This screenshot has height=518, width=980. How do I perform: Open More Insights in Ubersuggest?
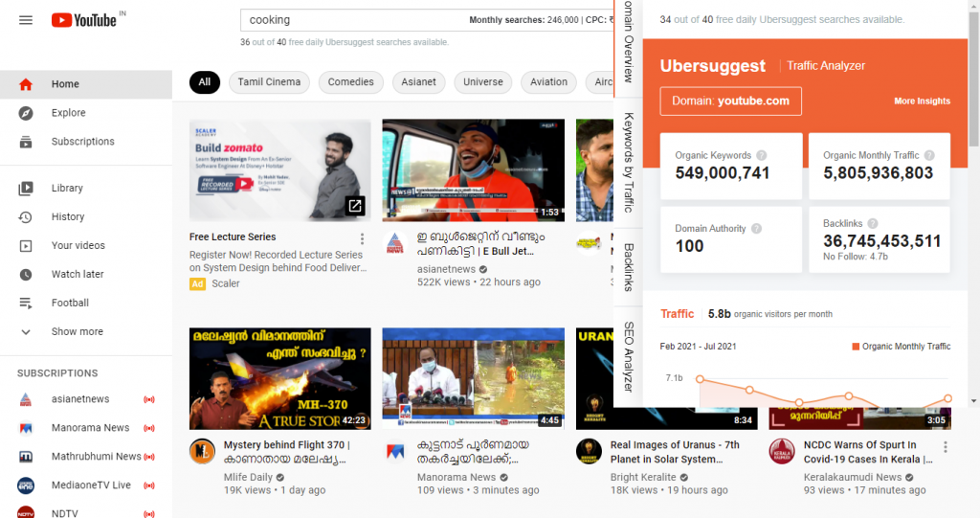[922, 101]
